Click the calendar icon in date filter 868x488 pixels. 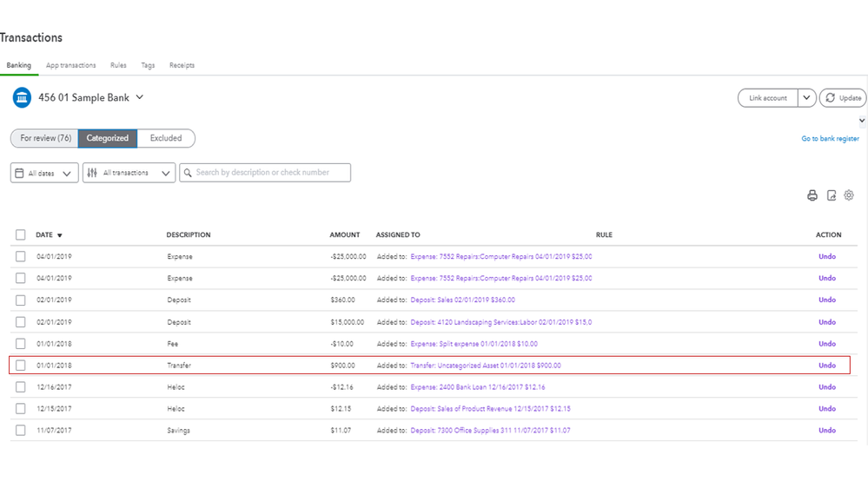20,174
